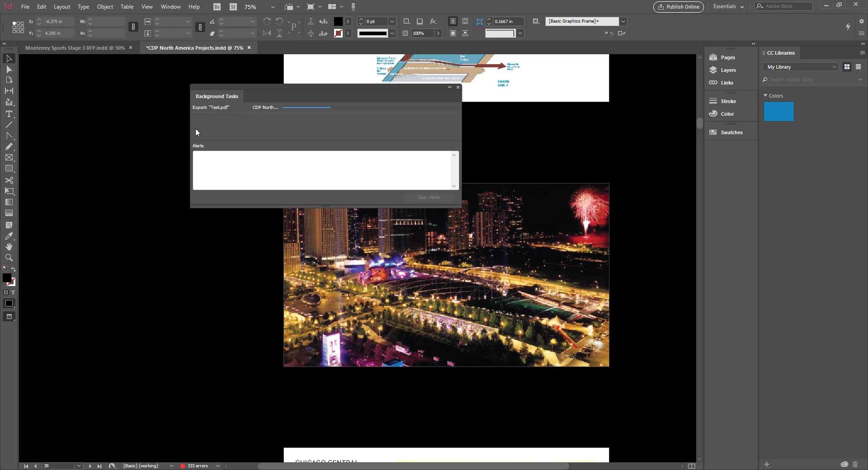This screenshot has width=868, height=470.
Task: Switch to grid view in CC Libraries
Action: tap(847, 67)
